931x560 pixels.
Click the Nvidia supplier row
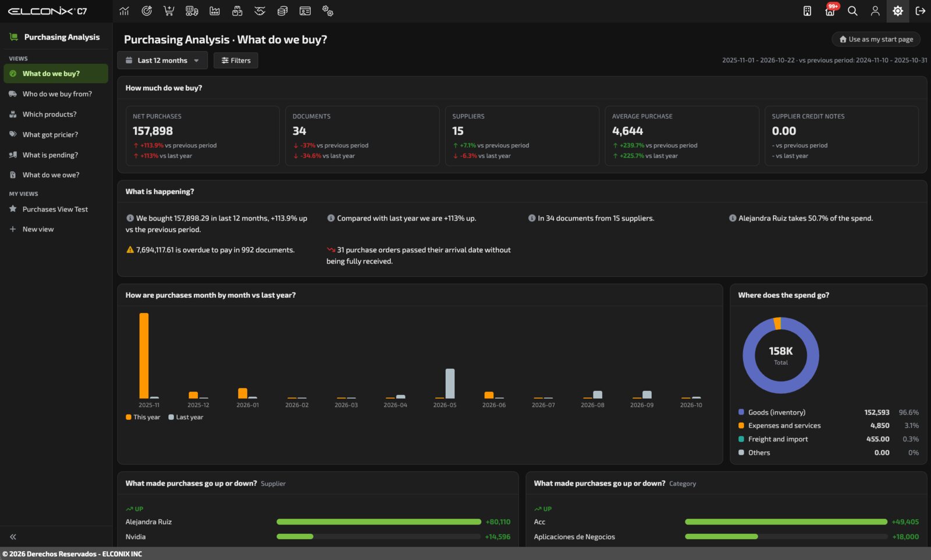(318, 537)
